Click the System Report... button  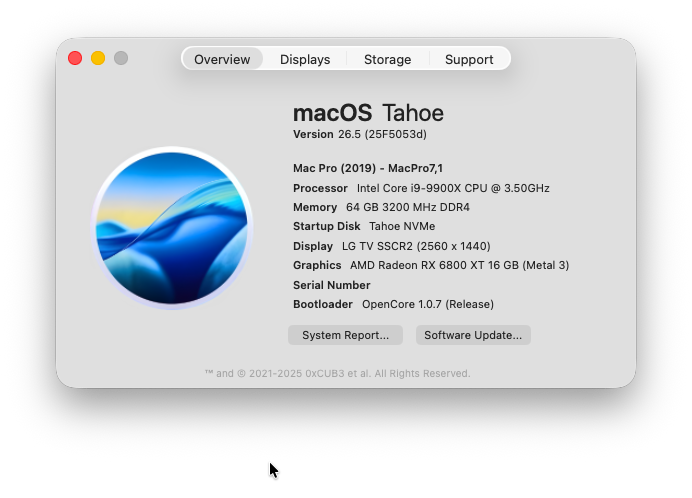346,335
